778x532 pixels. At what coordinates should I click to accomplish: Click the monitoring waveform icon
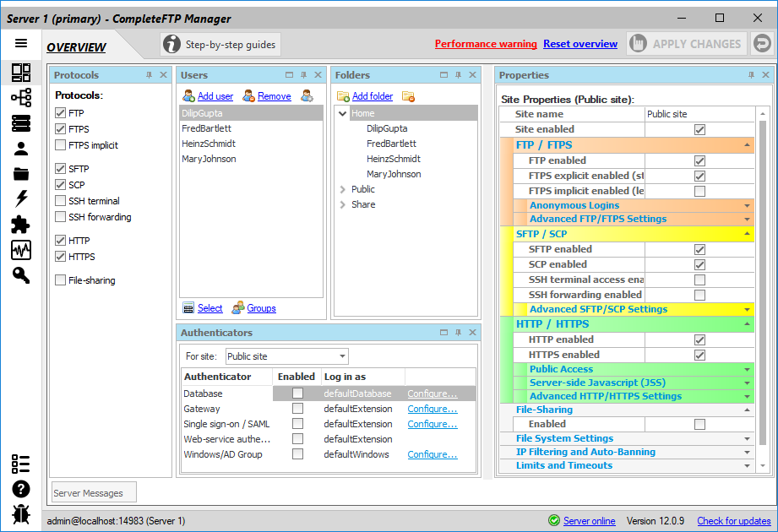coord(21,250)
